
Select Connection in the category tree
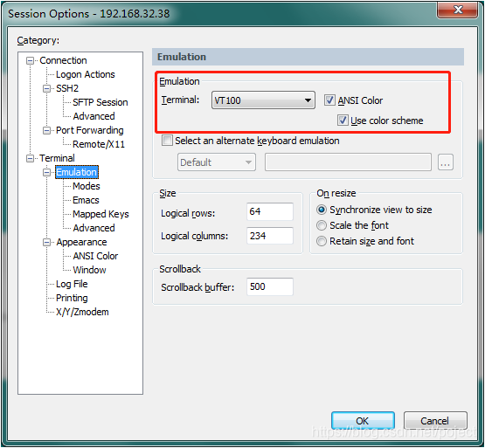click(63, 60)
